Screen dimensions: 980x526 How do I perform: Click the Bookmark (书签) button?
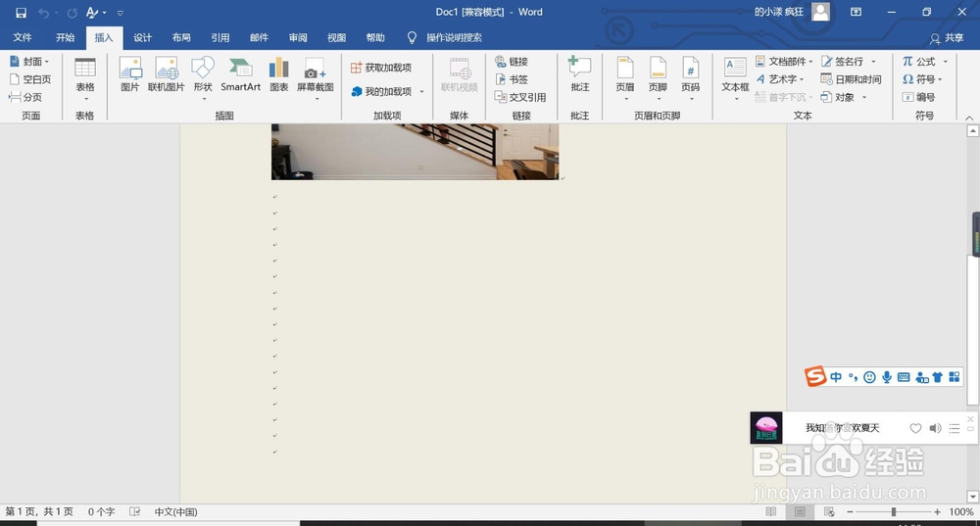click(512, 79)
